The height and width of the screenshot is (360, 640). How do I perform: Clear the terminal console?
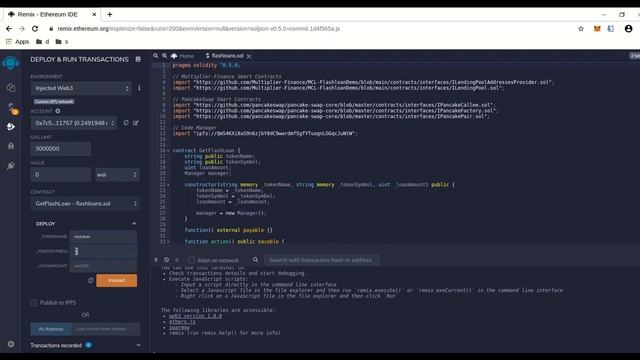coord(167,260)
